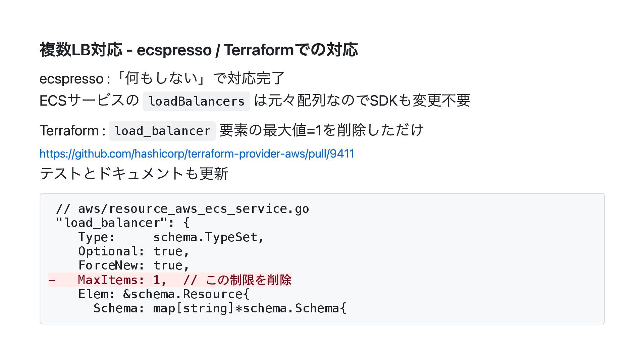The width and height of the screenshot is (644, 362).
Task: Click the slide title about 複数LB対応
Action: tap(199, 50)
